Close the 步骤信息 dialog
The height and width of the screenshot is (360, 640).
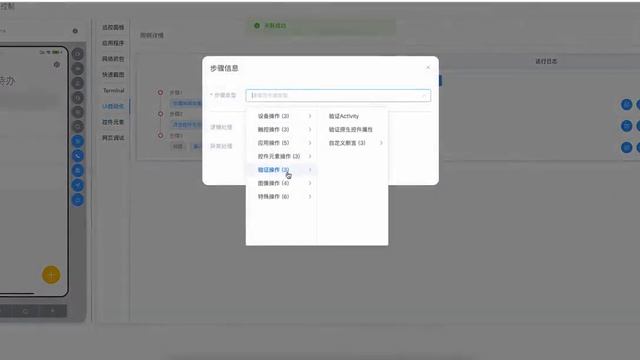pos(428,67)
